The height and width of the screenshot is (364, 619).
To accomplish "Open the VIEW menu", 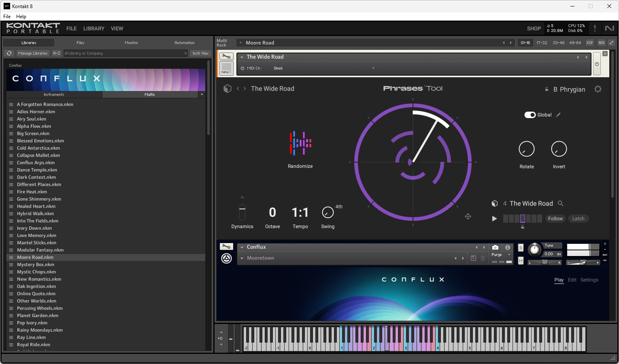I will click(117, 29).
